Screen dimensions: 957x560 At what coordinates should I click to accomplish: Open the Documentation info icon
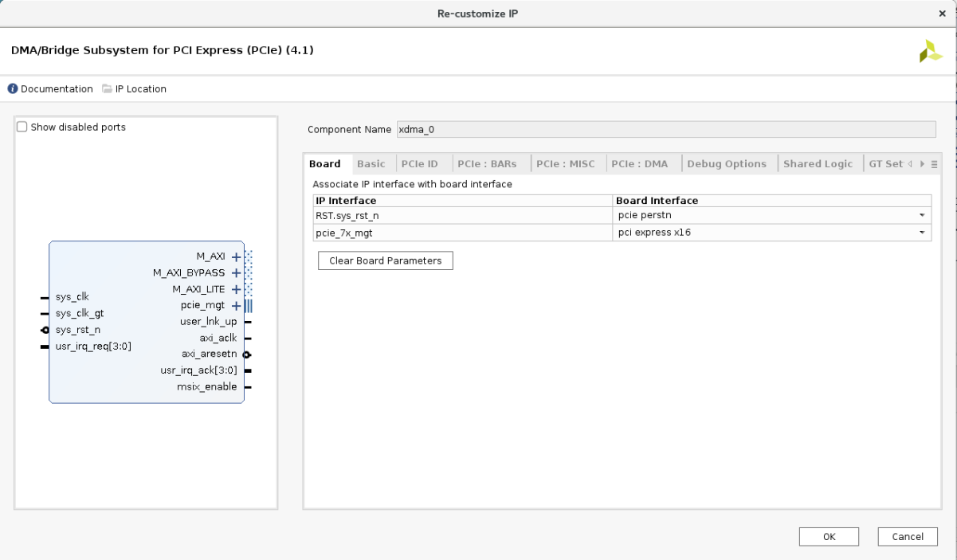pos(11,88)
